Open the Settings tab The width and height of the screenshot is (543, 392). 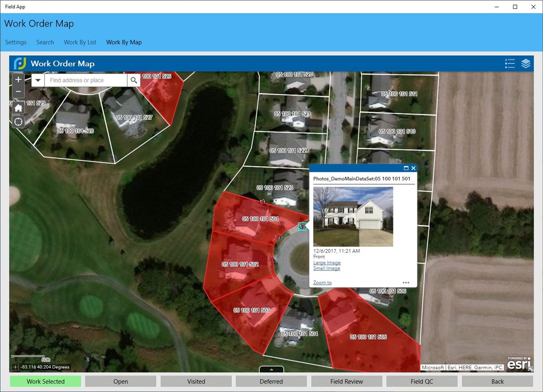pos(15,42)
